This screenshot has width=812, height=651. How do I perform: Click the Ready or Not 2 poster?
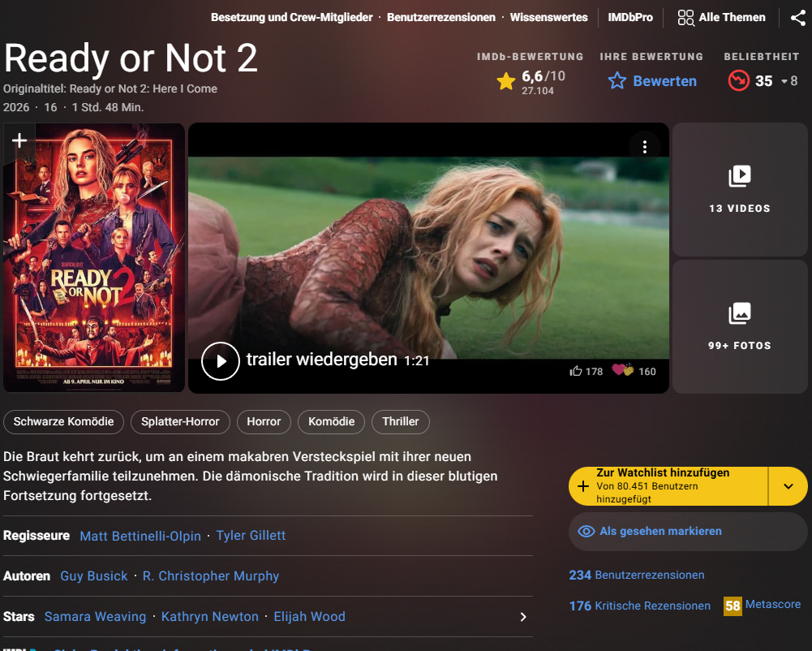pyautogui.click(x=94, y=257)
